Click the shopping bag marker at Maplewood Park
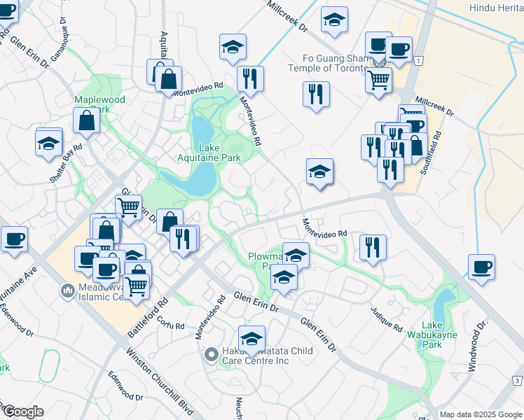Screen dimensions: 524x420 point(87,121)
